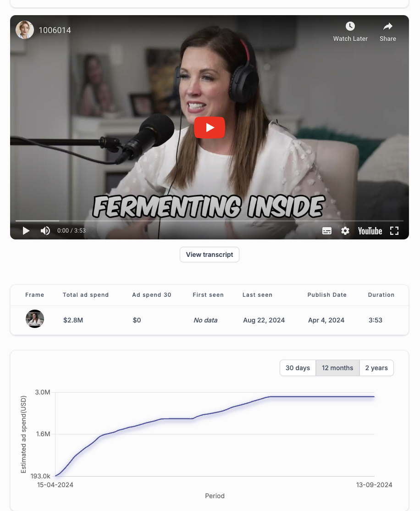This screenshot has width=420, height=511.
Task: Select the 30 days chart range
Action: click(298, 368)
